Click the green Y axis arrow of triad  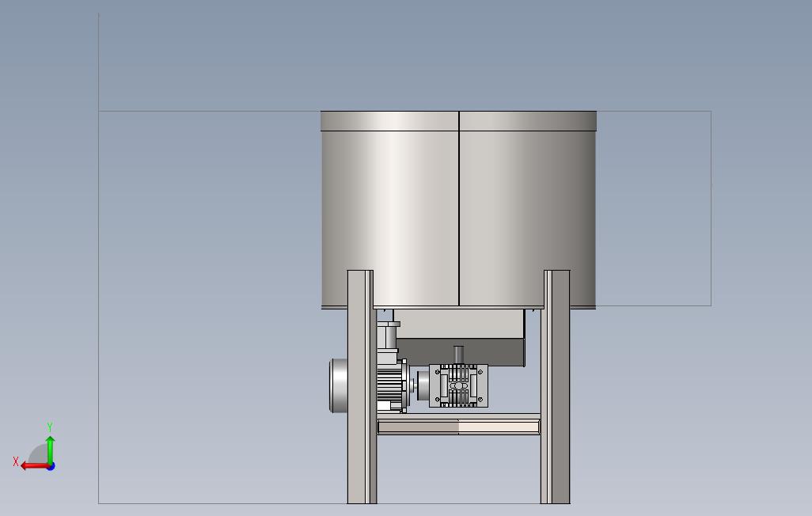pos(50,450)
